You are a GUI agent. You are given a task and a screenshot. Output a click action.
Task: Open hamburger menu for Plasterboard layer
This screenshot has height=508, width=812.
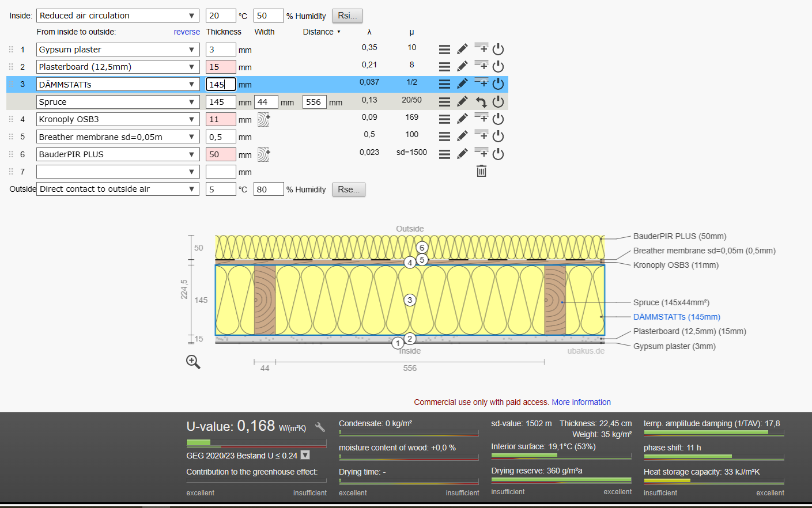point(444,67)
